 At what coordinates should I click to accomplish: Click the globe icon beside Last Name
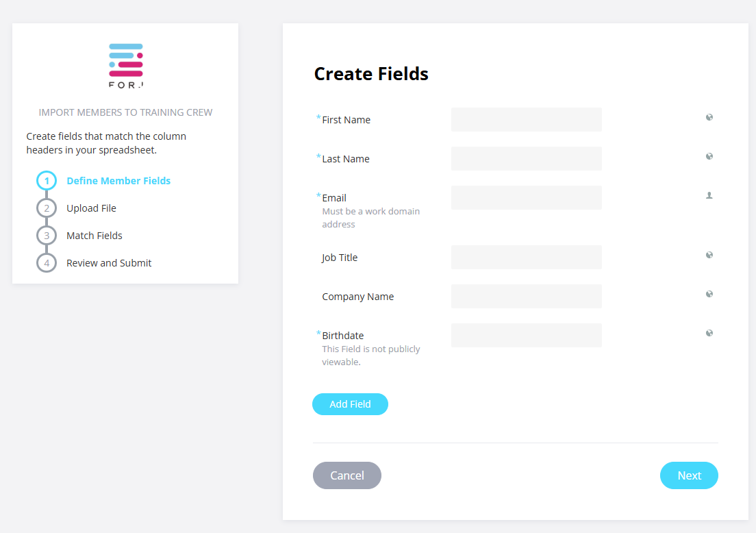pyautogui.click(x=709, y=156)
